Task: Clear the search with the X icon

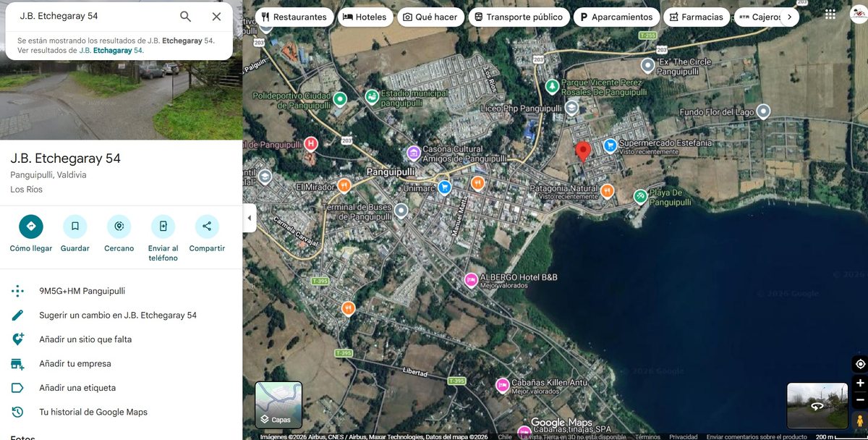Action: (x=216, y=16)
